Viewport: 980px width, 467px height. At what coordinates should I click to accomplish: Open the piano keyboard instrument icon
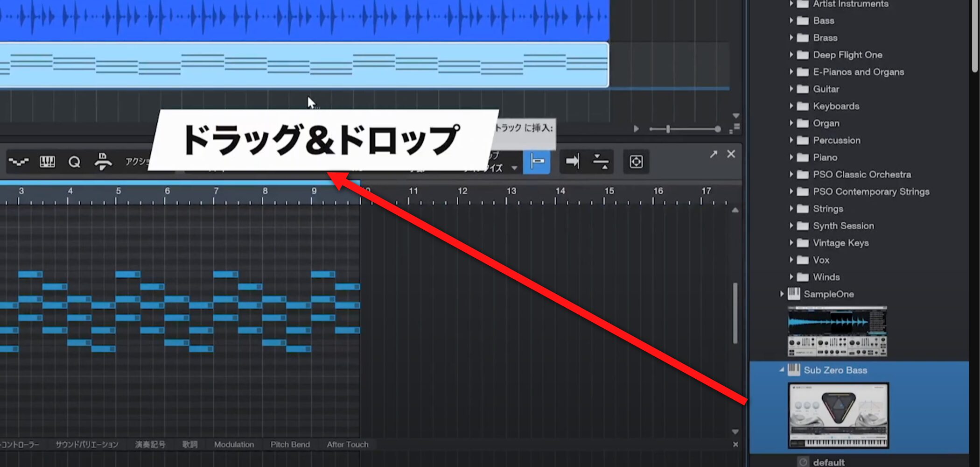[x=47, y=162]
